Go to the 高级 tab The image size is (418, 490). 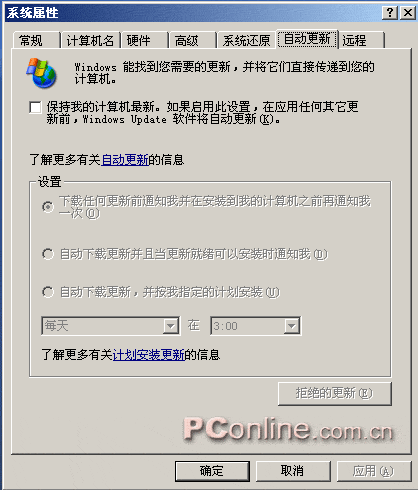point(193,41)
